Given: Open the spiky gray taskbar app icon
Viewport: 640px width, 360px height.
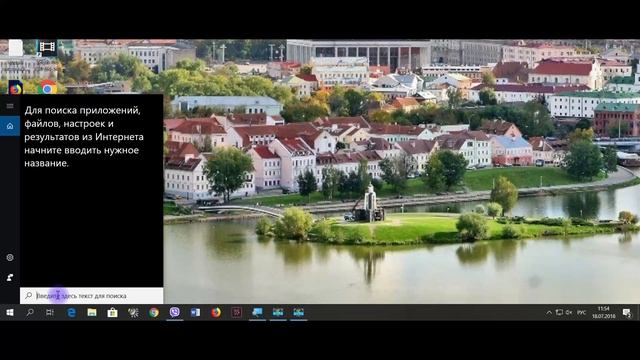Looking at the screenshot, I should [133, 313].
